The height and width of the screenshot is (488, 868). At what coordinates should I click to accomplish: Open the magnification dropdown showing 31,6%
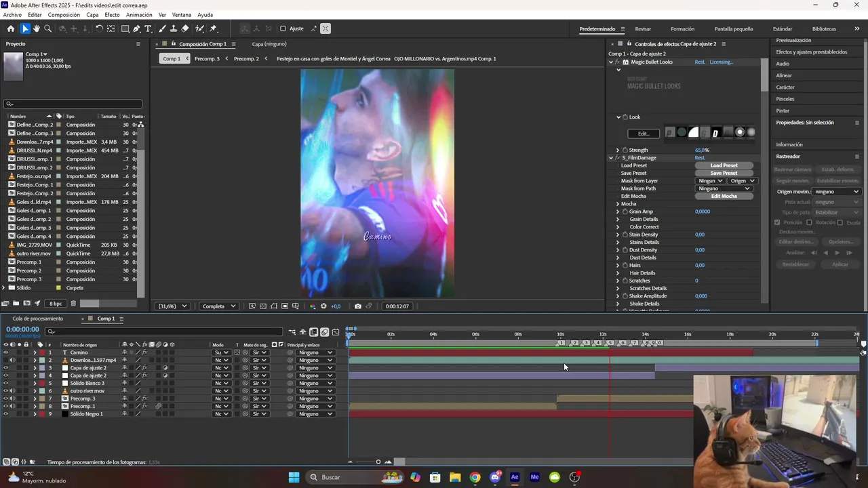[172, 306]
